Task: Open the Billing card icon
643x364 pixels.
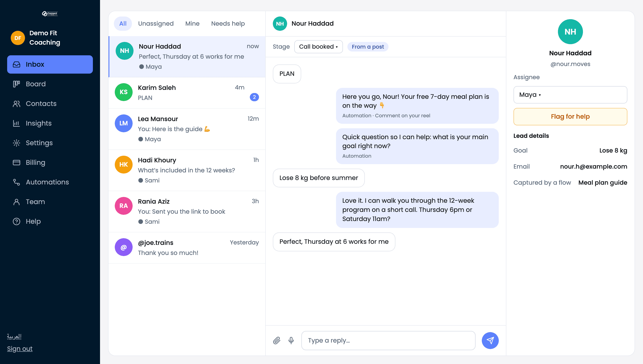Action: pyautogui.click(x=17, y=163)
